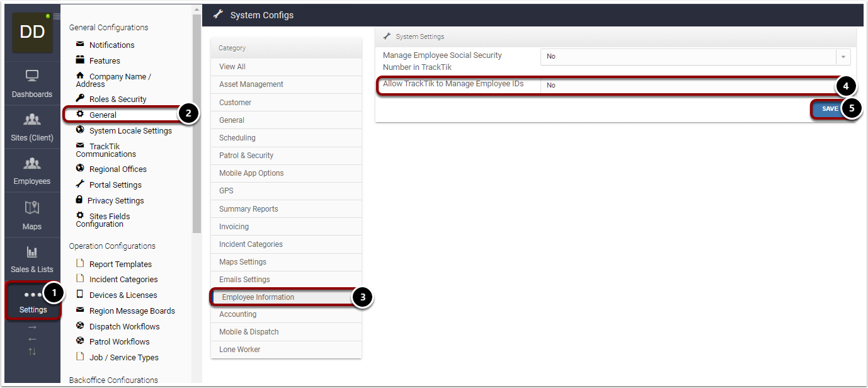Click the up-down arrows sidebar control
Image resolution: width=868 pixels, height=388 pixels.
click(x=32, y=351)
